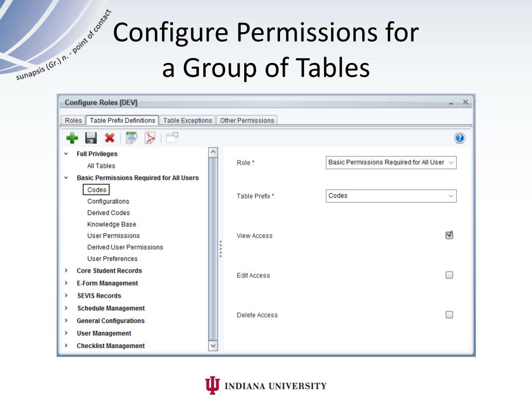Select the Codes tree item

[x=96, y=190]
